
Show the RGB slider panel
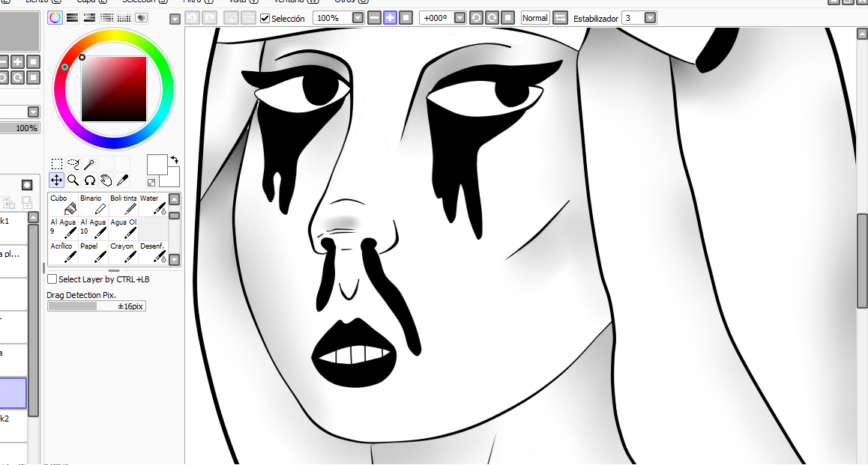pyautogui.click(x=72, y=18)
